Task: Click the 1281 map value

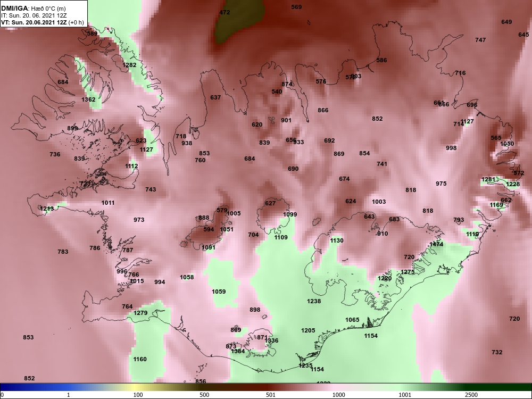Action: coord(488,179)
